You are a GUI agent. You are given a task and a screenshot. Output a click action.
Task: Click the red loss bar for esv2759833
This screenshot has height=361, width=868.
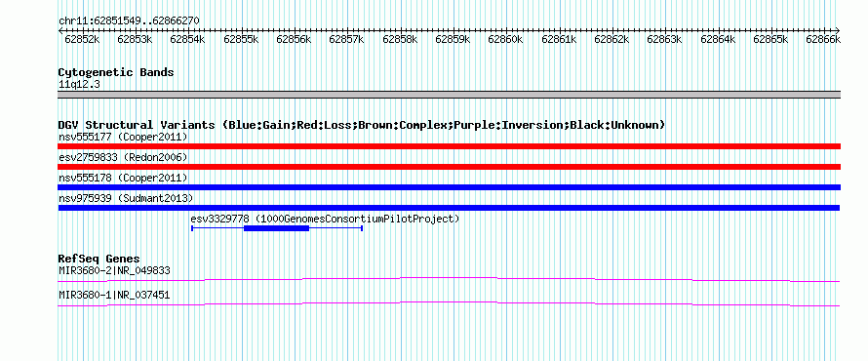click(x=449, y=167)
